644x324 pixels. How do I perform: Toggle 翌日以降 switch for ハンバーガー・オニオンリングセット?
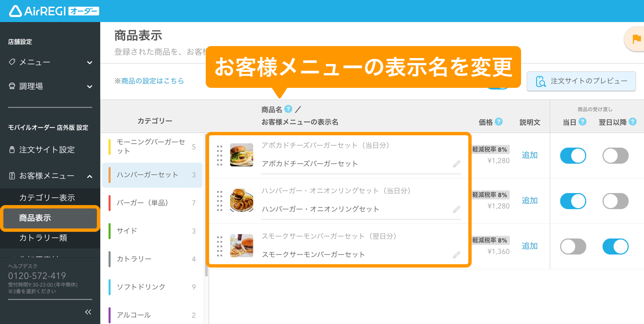point(616,201)
